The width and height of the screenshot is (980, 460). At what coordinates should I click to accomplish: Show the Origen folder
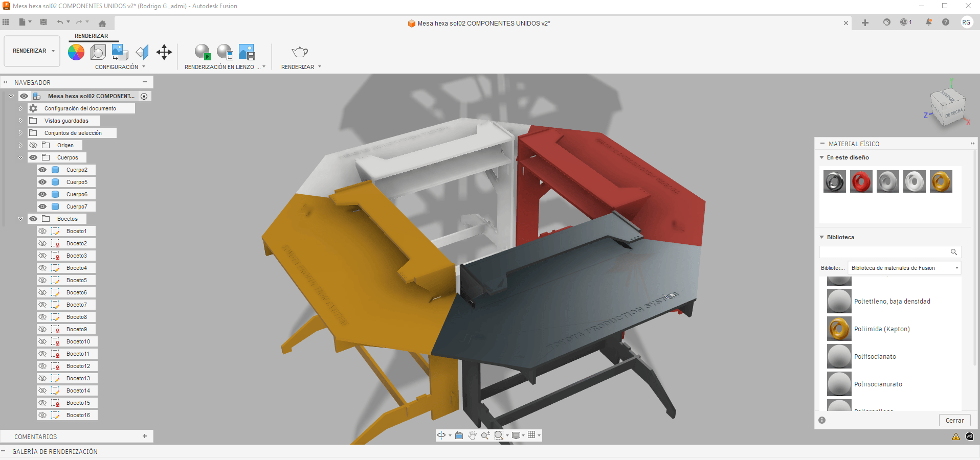click(33, 145)
